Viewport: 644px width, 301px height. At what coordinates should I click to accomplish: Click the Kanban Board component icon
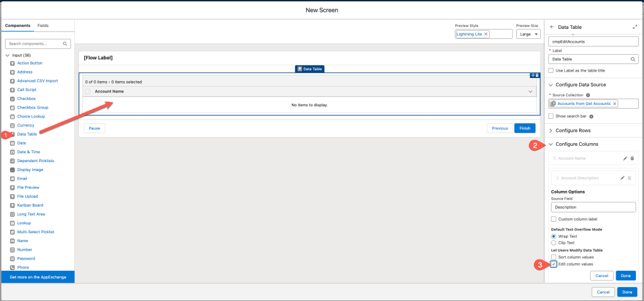[x=13, y=205]
